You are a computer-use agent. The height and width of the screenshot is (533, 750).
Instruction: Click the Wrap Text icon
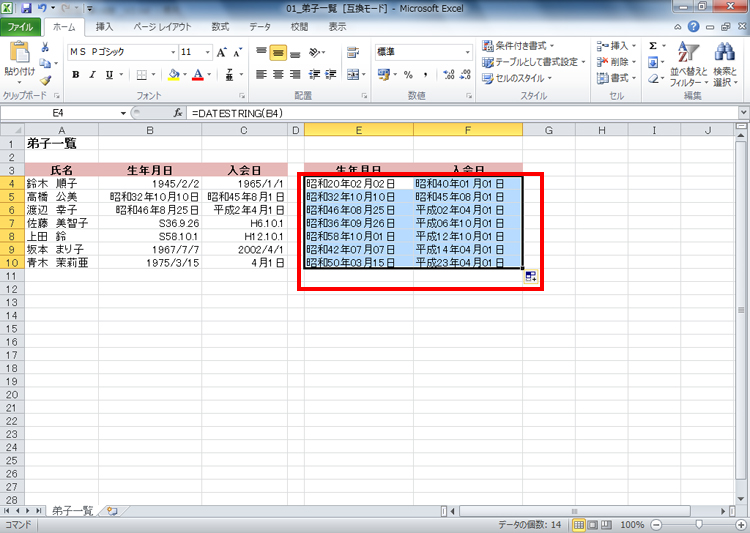(x=353, y=52)
